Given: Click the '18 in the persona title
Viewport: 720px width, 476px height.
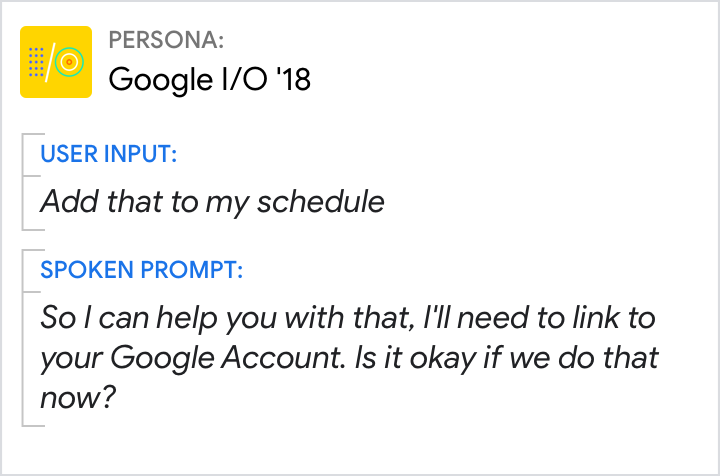Looking at the screenshot, I should (288, 79).
